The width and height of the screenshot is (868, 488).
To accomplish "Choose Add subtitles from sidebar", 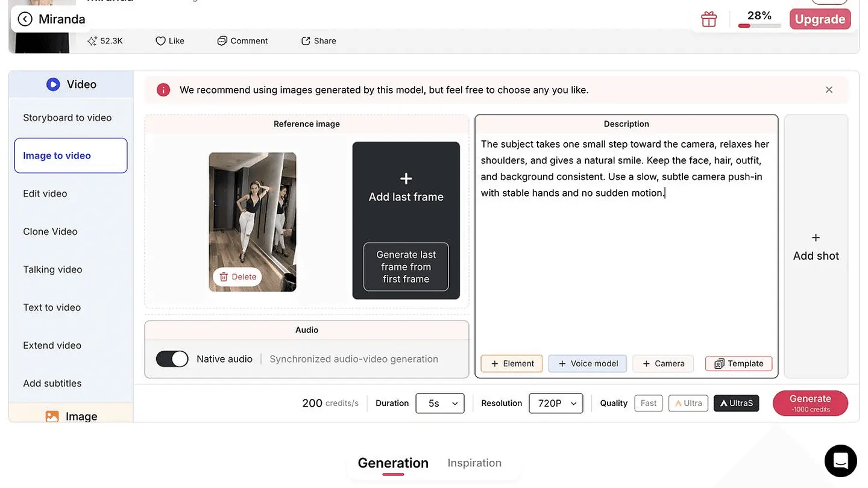I will tap(52, 383).
